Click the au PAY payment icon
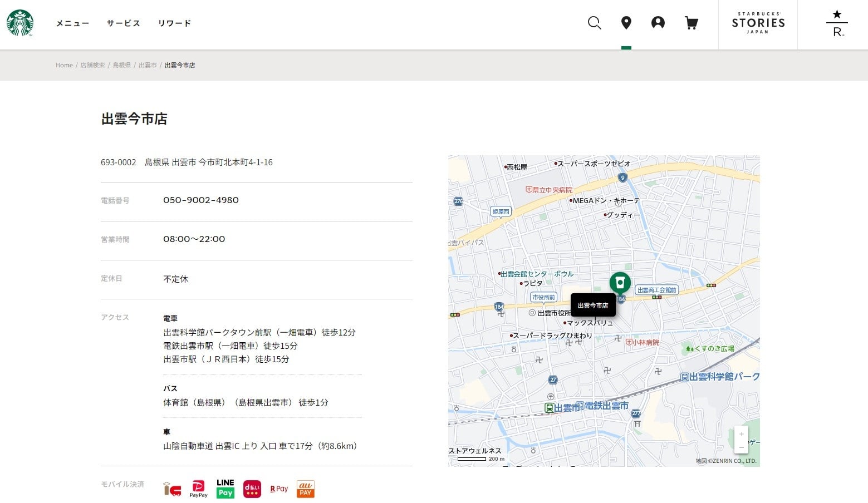 (306, 489)
